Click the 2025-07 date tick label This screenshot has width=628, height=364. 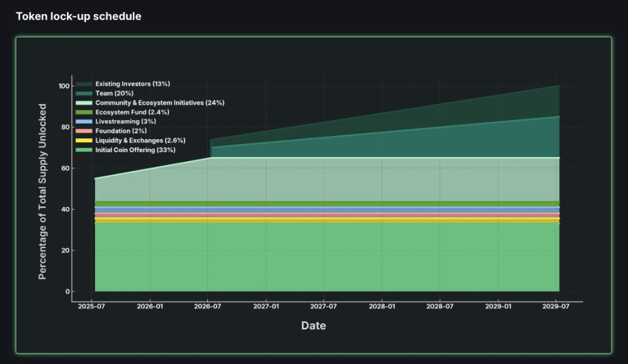91,306
